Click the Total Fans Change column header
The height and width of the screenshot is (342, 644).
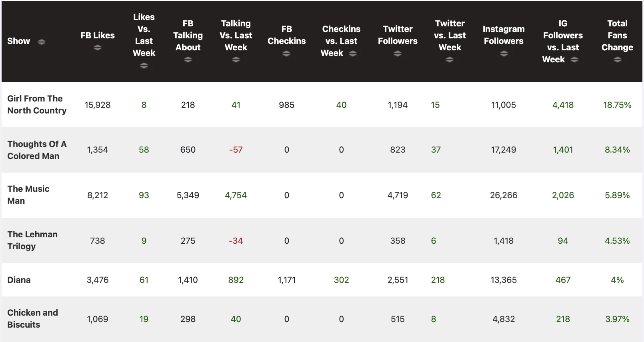[x=617, y=35]
